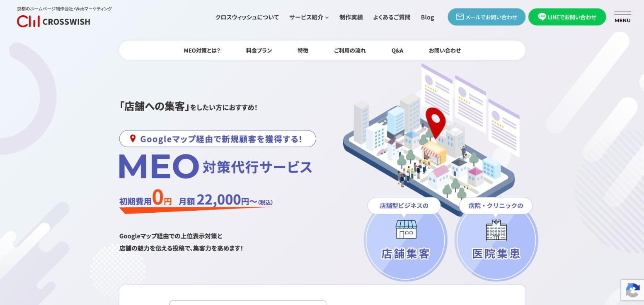This screenshot has height=305, width=644.
Task: Click the small red pin icon beside Googleマップ経由
Action: point(133,139)
